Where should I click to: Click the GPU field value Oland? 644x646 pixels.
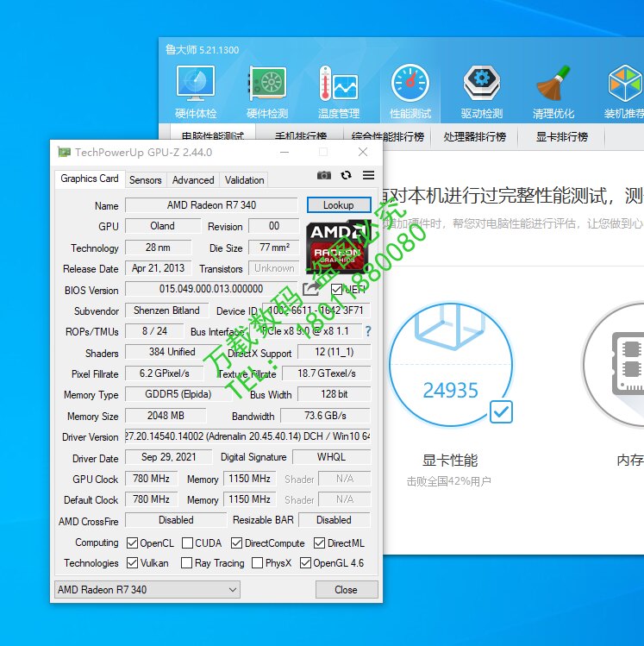[163, 226]
